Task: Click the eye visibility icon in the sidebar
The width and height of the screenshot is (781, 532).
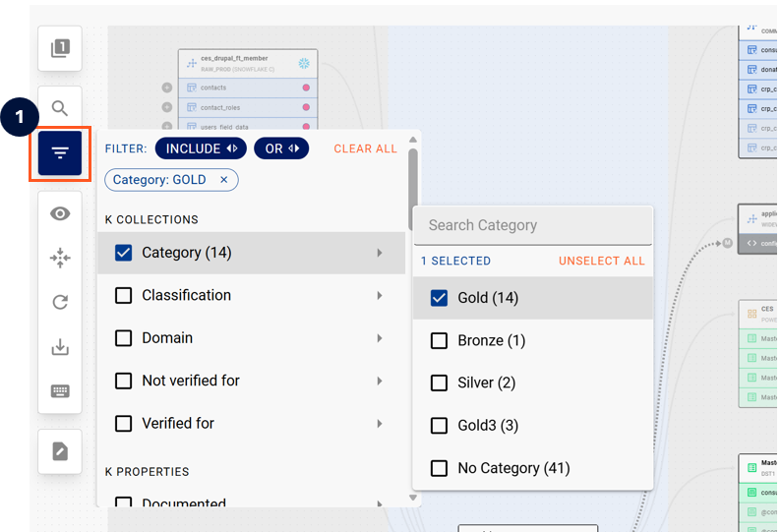Action: [x=60, y=213]
